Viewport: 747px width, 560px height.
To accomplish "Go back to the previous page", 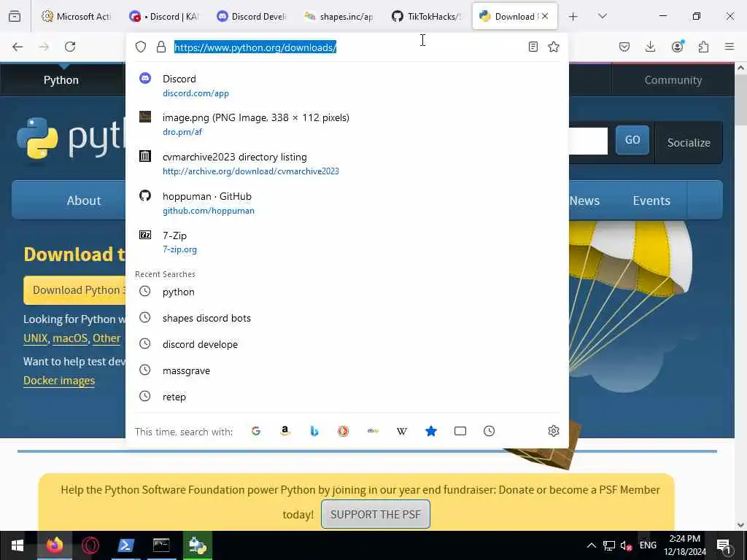I will pyautogui.click(x=18, y=47).
